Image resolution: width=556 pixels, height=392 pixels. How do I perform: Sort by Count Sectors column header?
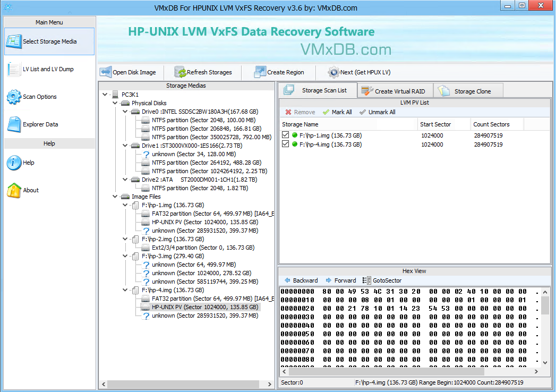(497, 124)
